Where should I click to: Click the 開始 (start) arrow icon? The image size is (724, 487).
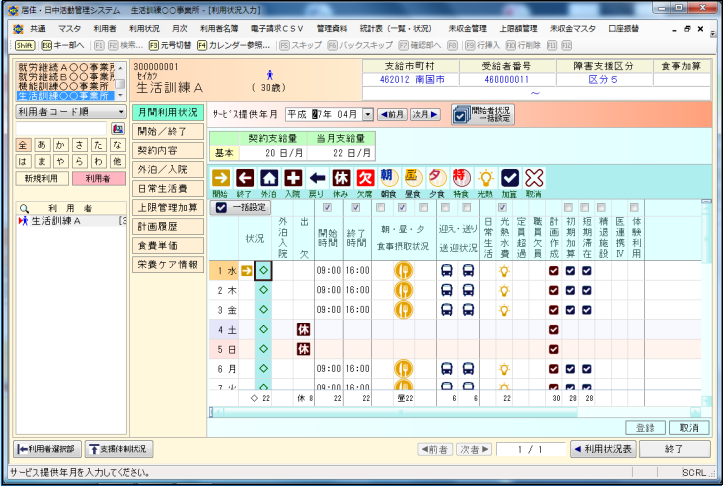pos(221,178)
